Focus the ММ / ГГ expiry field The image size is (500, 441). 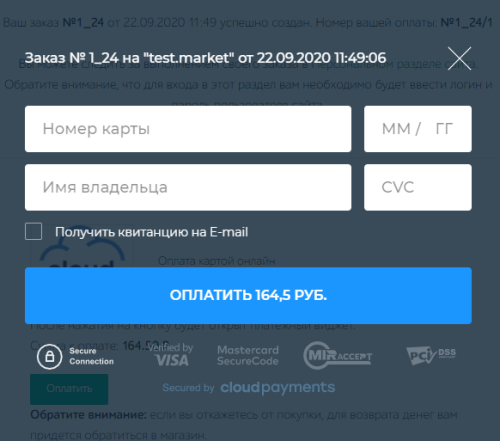418,129
